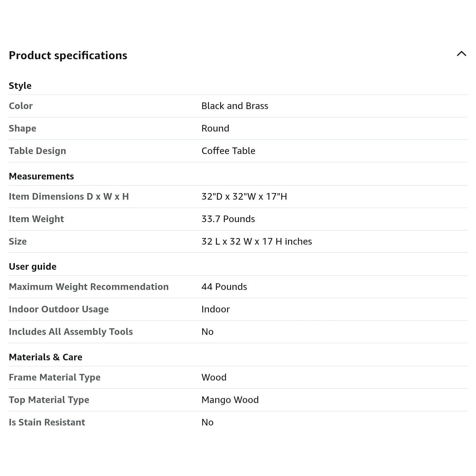Image resolution: width=476 pixels, height=476 pixels.
Task: Select Includes All Assembly Tools row
Action: pyautogui.click(x=238, y=332)
